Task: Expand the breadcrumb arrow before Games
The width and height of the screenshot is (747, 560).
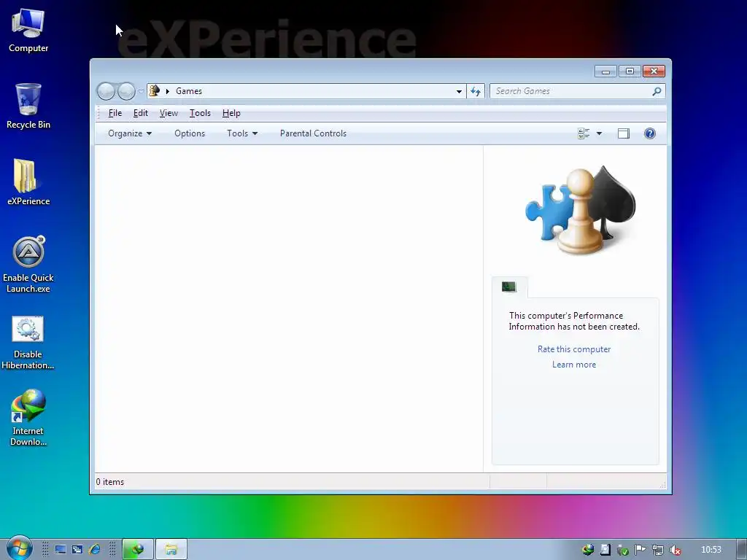Action: [167, 91]
